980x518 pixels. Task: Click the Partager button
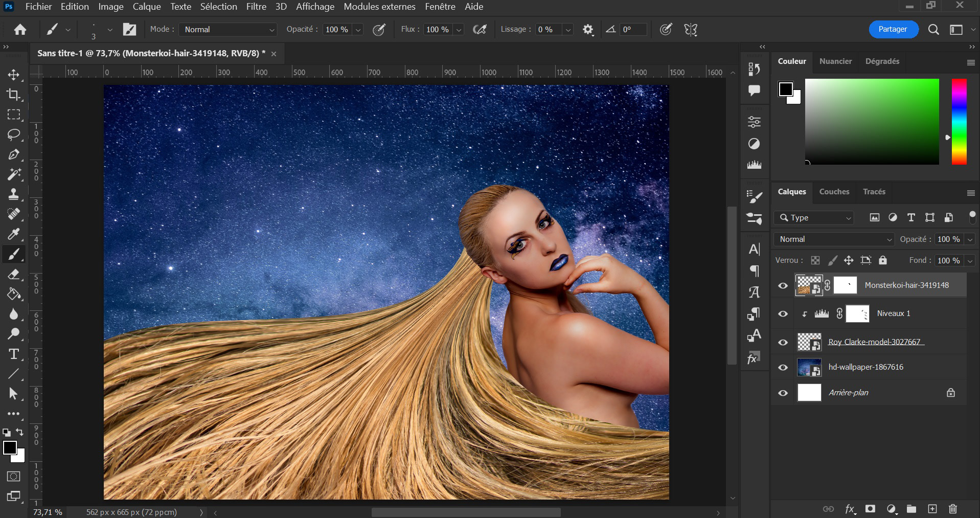pyautogui.click(x=893, y=29)
